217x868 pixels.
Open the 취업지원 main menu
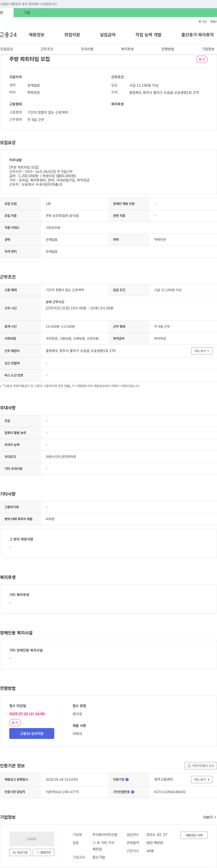[x=72, y=35]
